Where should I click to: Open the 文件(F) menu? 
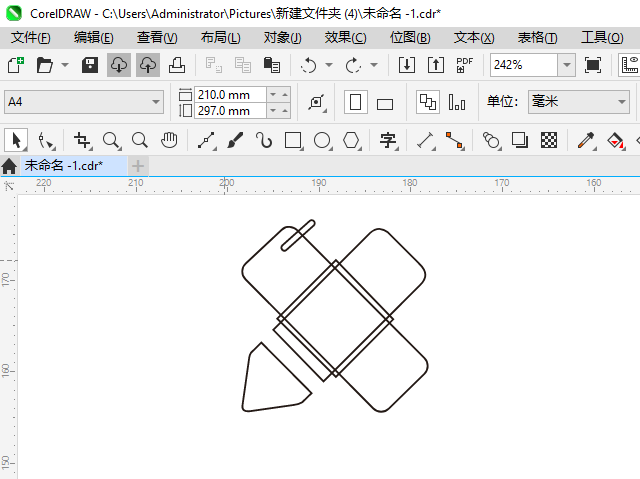(x=31, y=38)
